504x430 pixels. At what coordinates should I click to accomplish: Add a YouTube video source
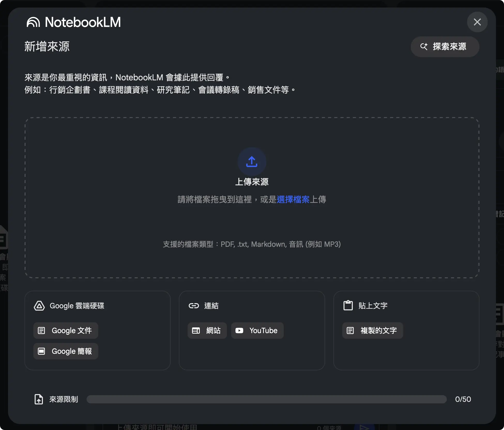pos(257,331)
